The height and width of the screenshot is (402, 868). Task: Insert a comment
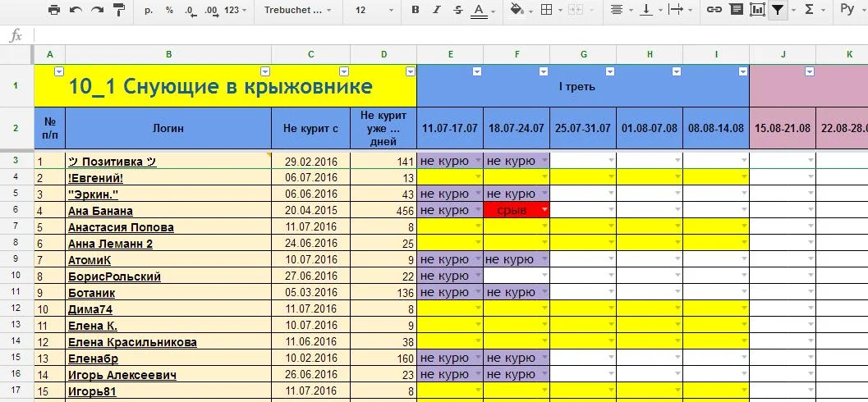(736, 9)
